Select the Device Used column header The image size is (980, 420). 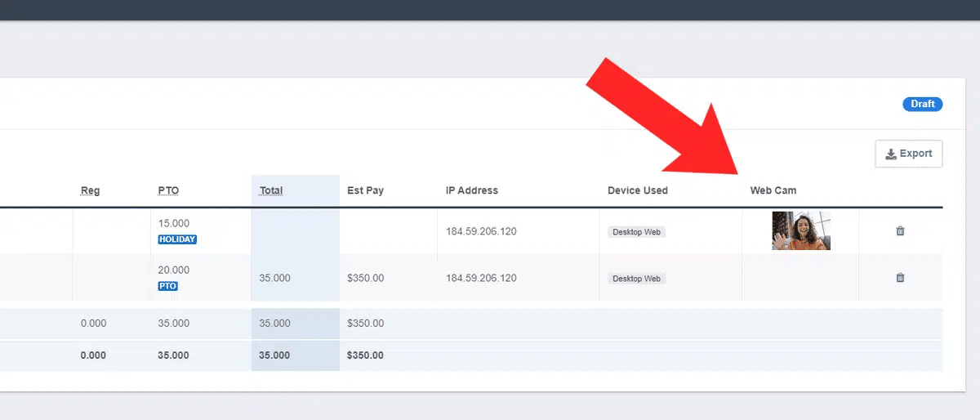coord(638,190)
